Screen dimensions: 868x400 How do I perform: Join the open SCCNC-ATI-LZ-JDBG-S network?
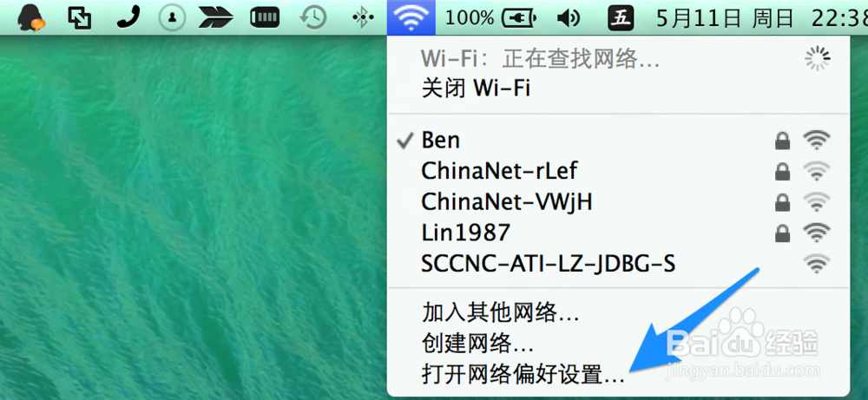618,264
